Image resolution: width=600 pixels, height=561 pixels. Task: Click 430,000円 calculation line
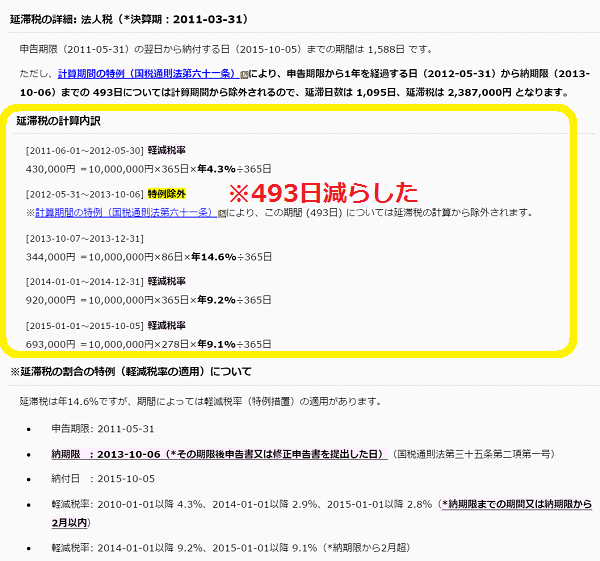(148, 169)
